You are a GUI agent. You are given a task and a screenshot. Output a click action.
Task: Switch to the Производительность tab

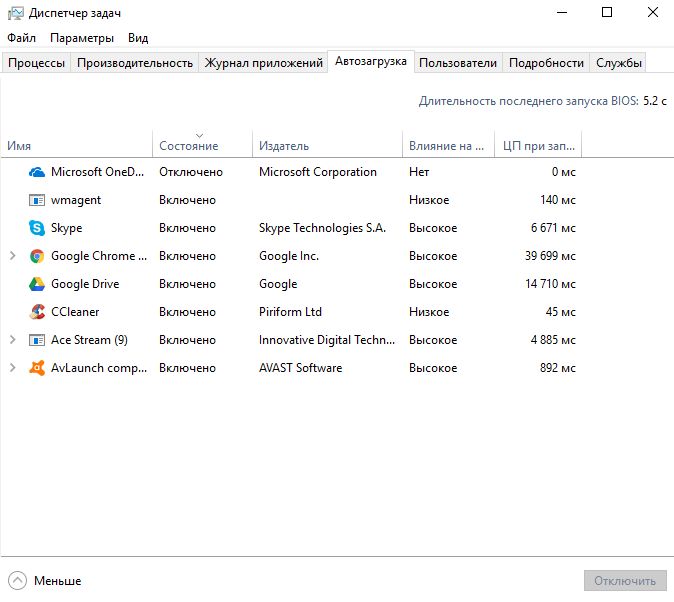tap(135, 63)
